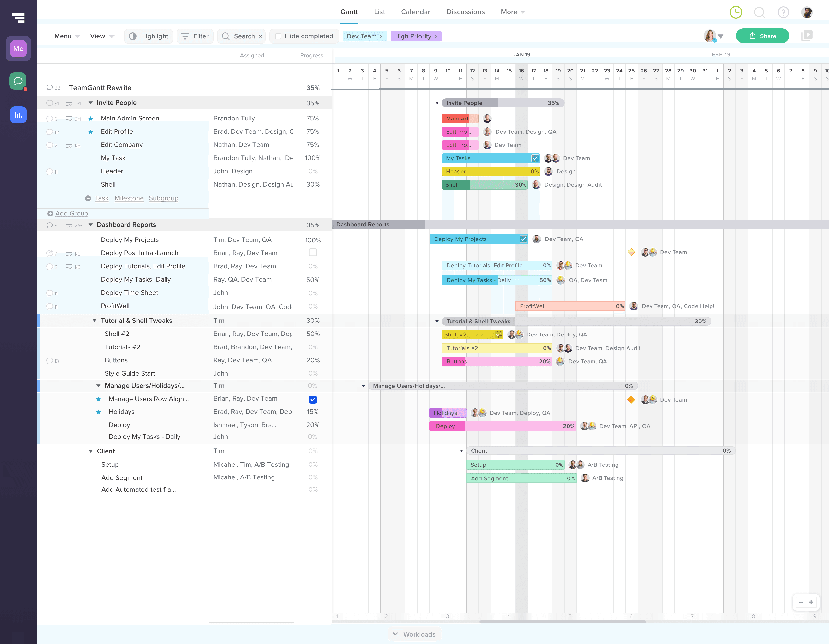Open the reports bar chart sidebar icon
This screenshot has height=644, width=829.
tap(18, 115)
